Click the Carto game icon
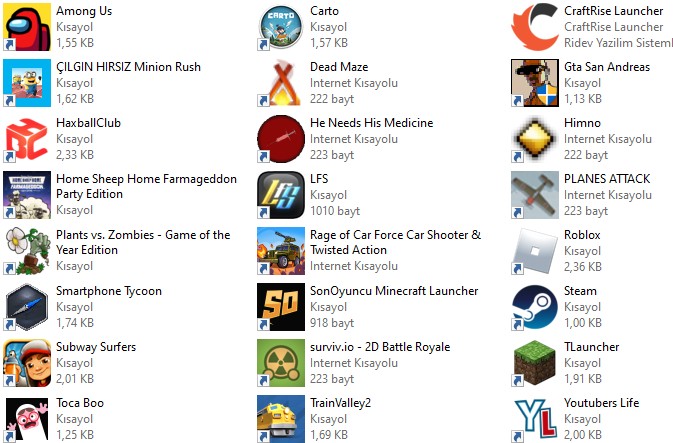 click(x=281, y=27)
